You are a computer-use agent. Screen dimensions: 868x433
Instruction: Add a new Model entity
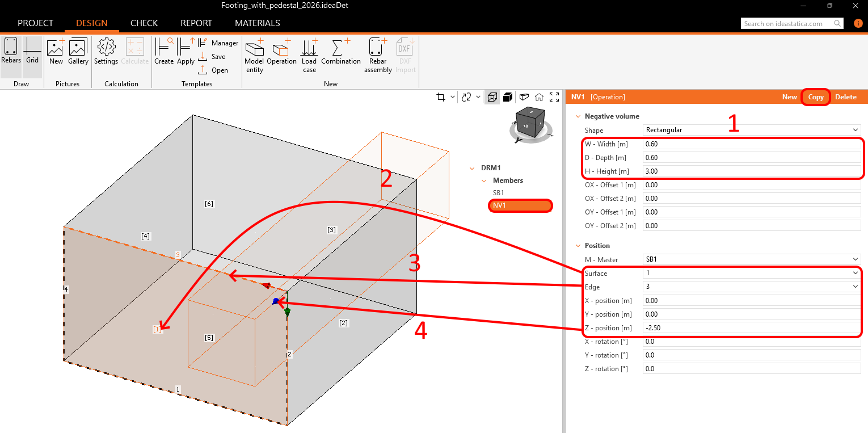[x=254, y=55]
